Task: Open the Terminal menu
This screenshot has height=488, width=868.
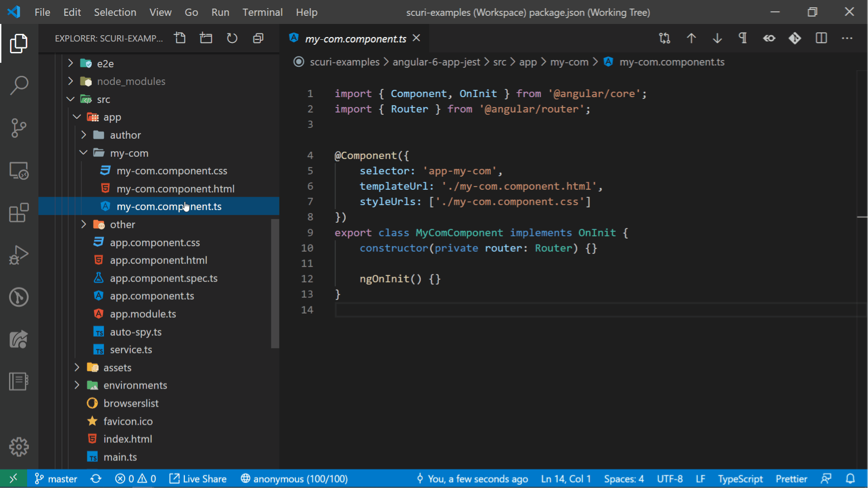Action: point(262,12)
